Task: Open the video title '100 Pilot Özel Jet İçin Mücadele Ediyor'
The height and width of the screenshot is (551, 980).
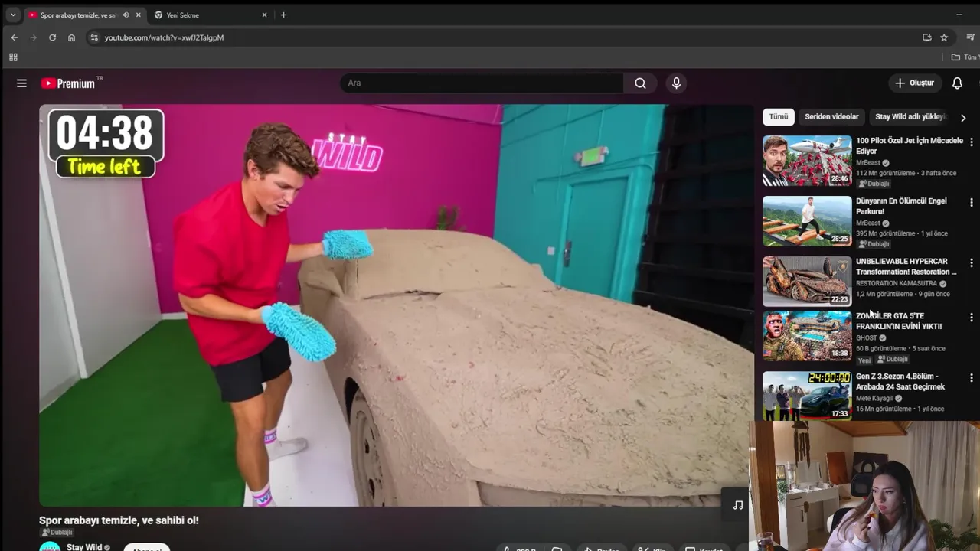Action: (910, 145)
